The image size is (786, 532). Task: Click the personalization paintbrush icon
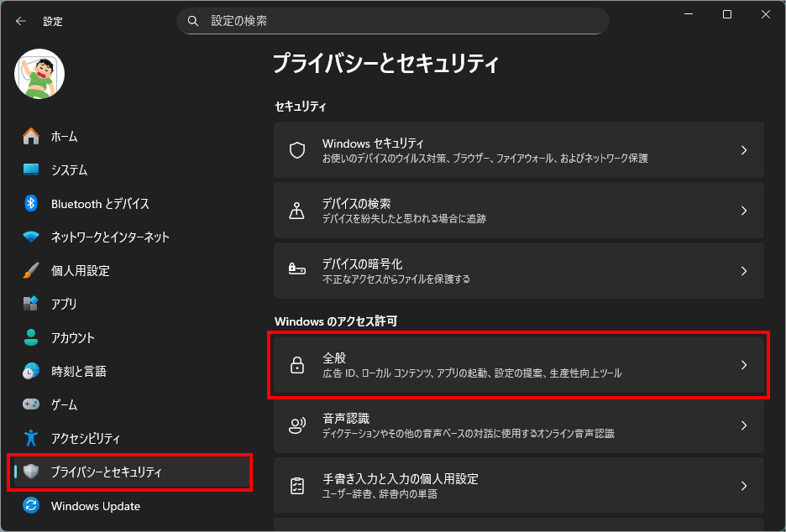click(x=31, y=271)
